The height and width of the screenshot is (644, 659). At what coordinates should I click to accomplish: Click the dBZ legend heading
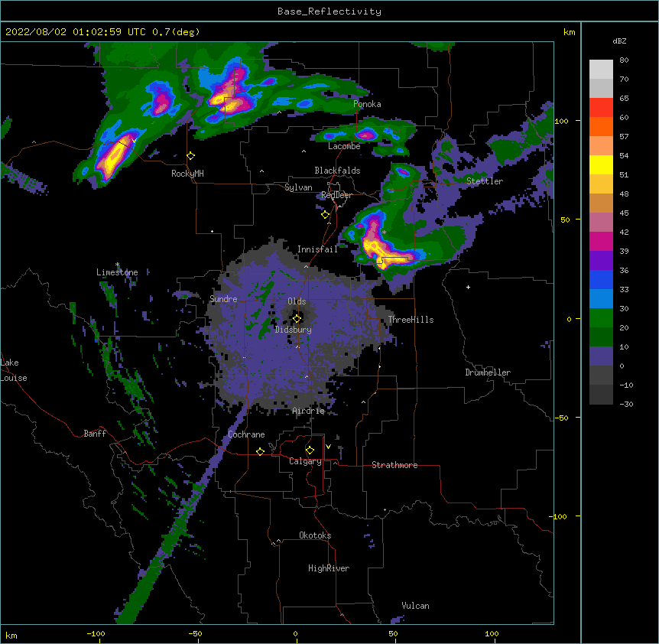pyautogui.click(x=619, y=41)
